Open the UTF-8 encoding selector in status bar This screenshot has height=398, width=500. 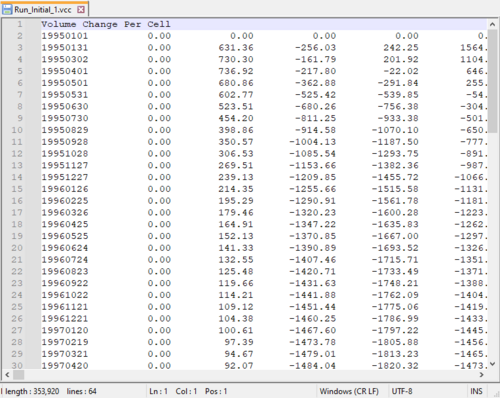[x=402, y=391]
